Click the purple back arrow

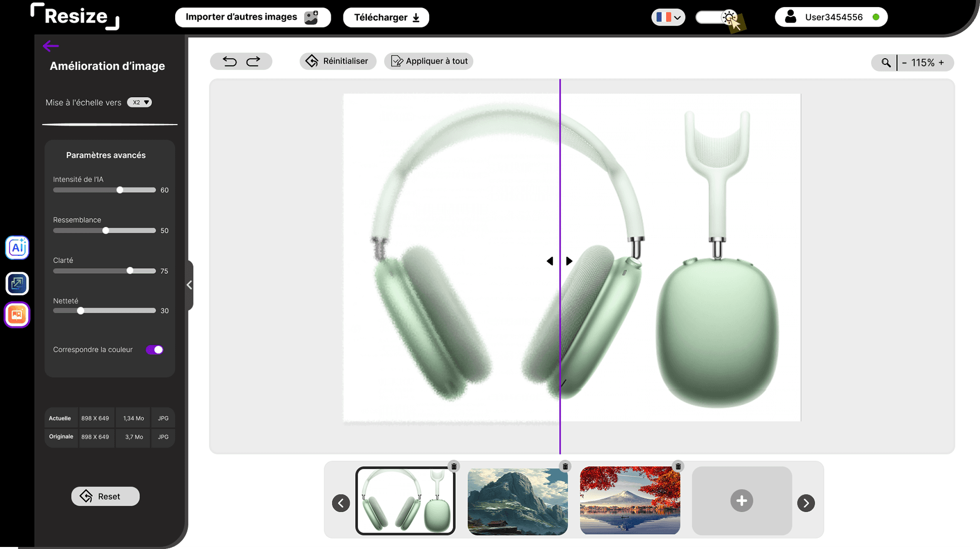(x=51, y=46)
